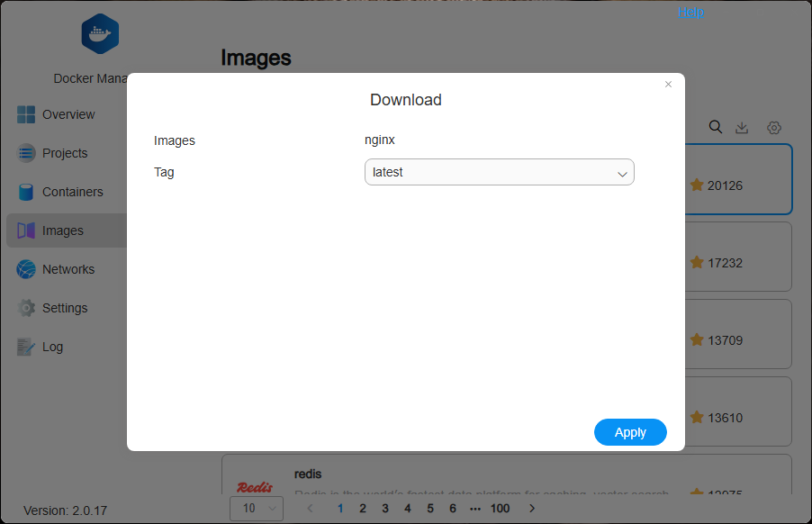This screenshot has height=524, width=812.
Task: Select the Overview sidebar icon
Action: click(x=26, y=114)
